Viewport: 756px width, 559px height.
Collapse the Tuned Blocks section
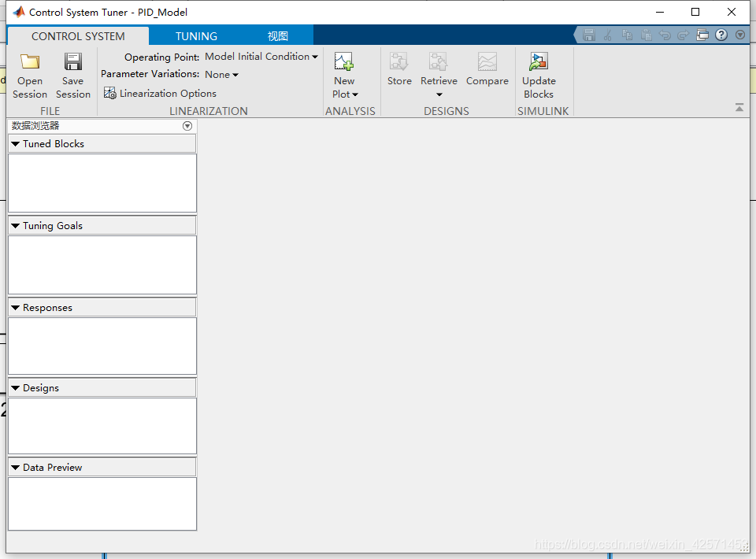click(16, 143)
